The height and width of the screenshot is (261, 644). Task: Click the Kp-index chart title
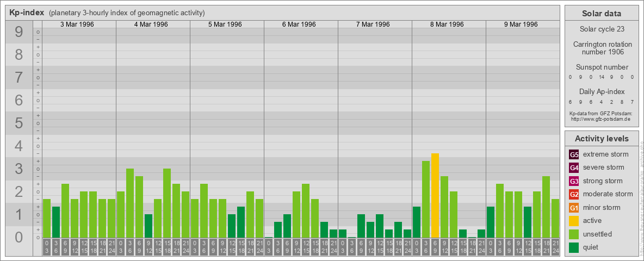[x=27, y=13]
